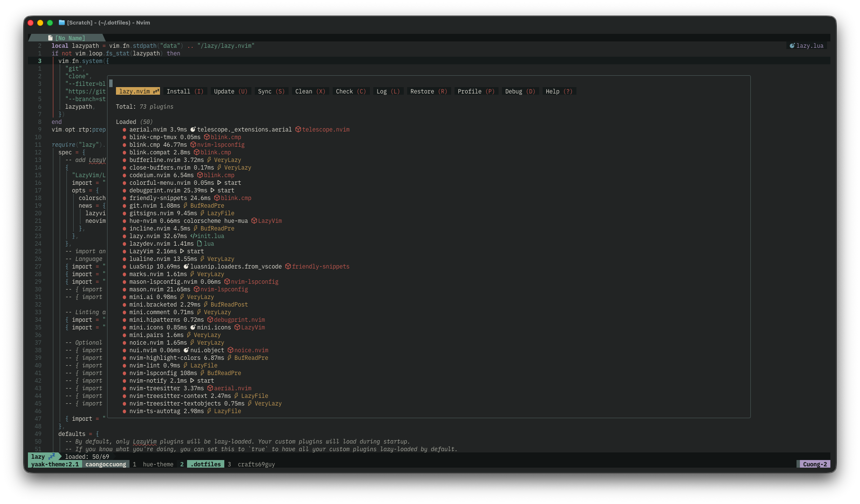Click LazyFile event on nvim-lint row

click(204, 365)
